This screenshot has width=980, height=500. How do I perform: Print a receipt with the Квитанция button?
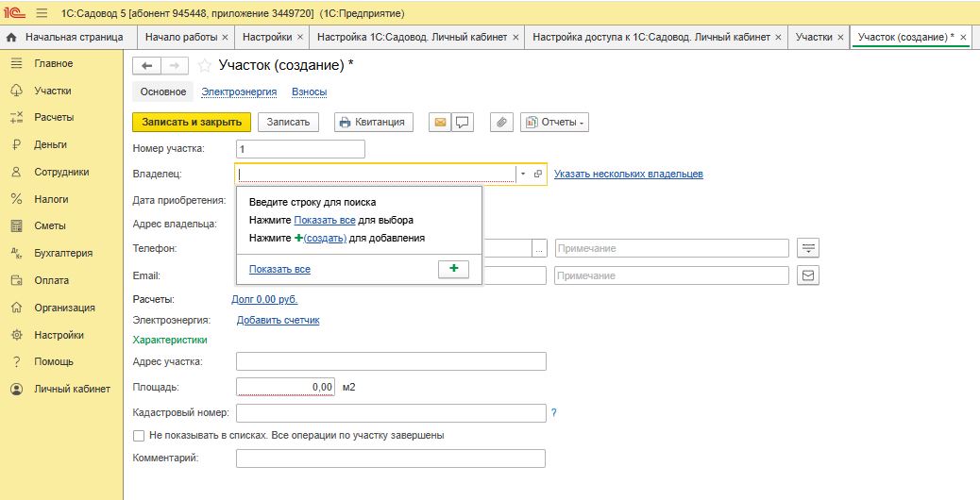pyautogui.click(x=373, y=123)
